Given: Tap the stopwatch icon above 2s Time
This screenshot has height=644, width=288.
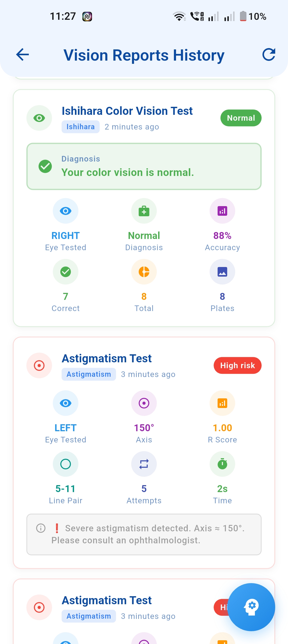Looking at the screenshot, I should pyautogui.click(x=222, y=464).
